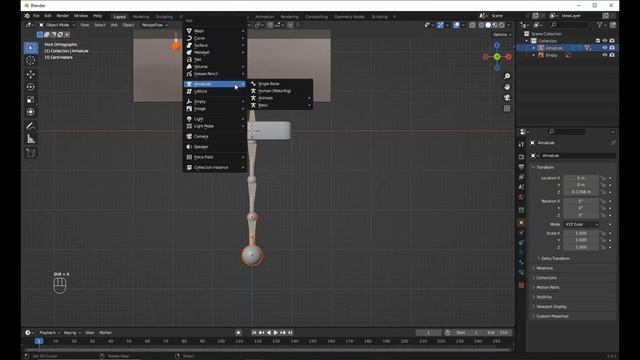
Task: Open the Output properties tab
Action: pyautogui.click(x=521, y=167)
